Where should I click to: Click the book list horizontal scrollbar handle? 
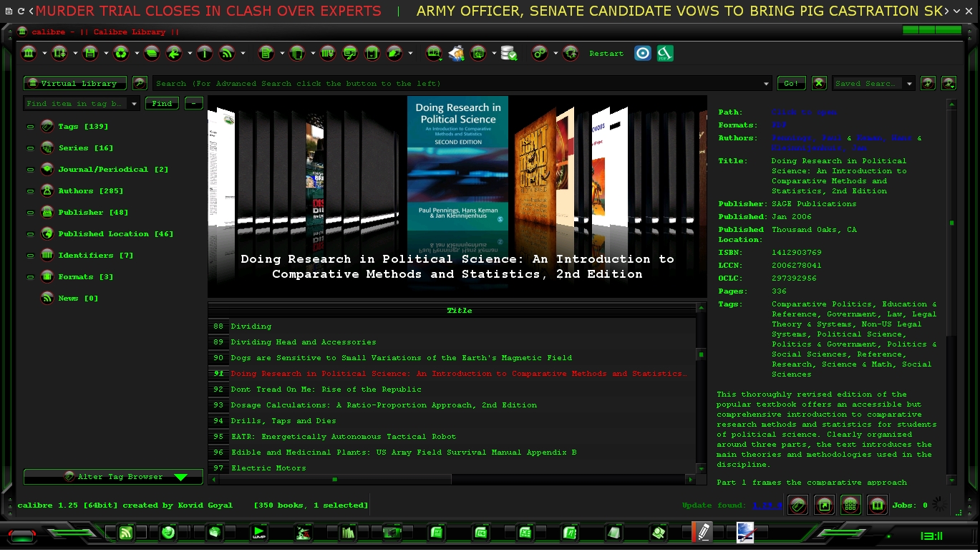click(x=334, y=479)
